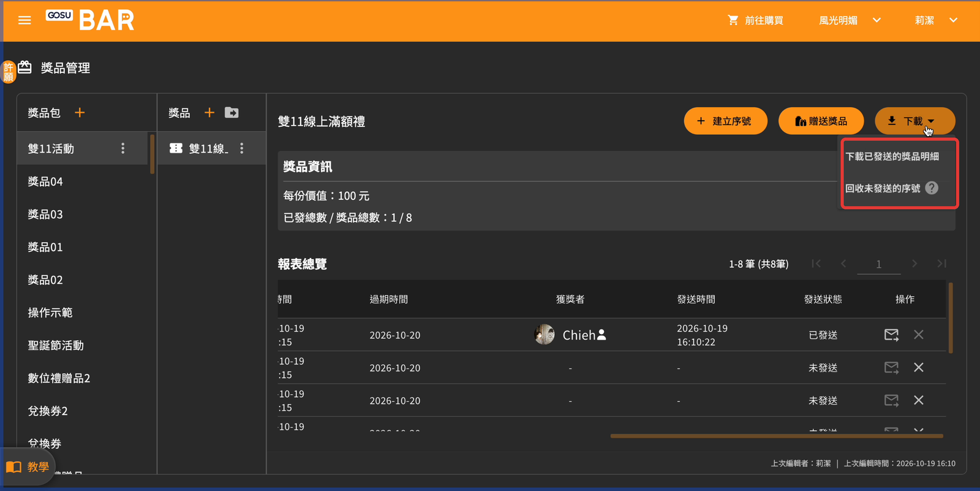Select 獎品01 prize pack
Viewport: 980px width, 491px height.
(83, 247)
